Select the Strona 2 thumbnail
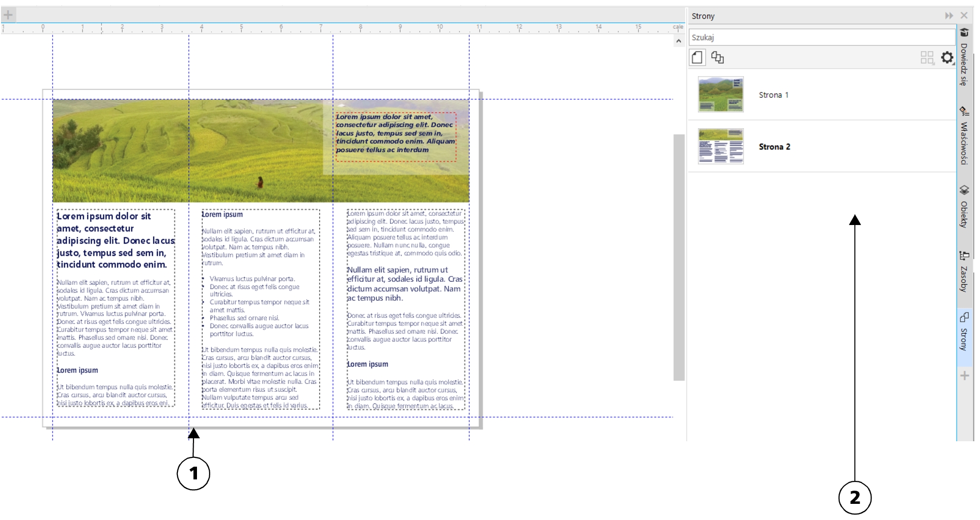The height and width of the screenshot is (520, 980). pyautogui.click(x=720, y=146)
